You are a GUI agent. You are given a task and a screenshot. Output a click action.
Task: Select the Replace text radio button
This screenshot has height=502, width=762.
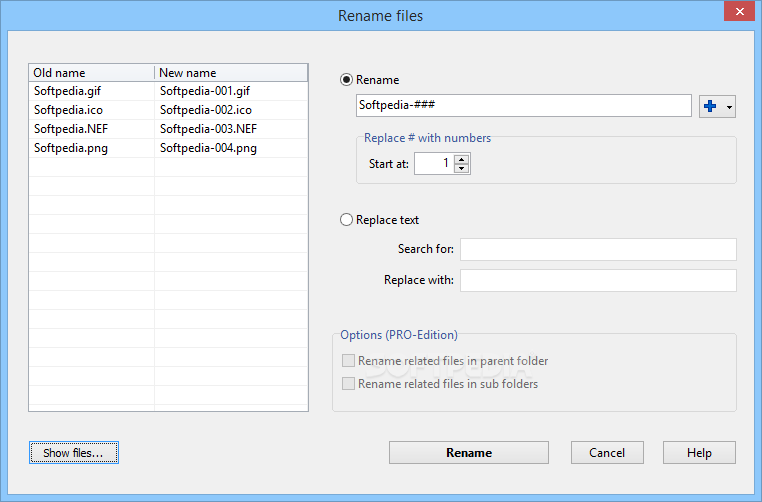tap(346, 220)
